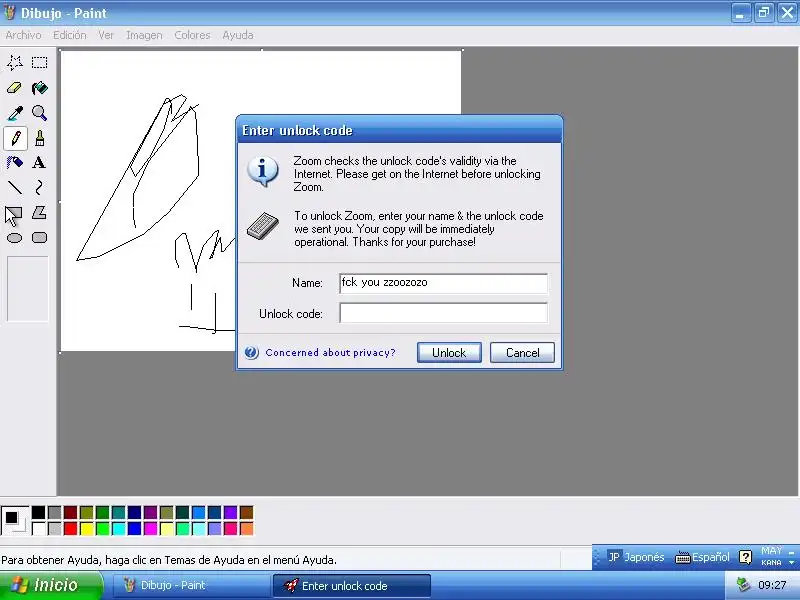Pick the yellow color swatch

click(87, 529)
